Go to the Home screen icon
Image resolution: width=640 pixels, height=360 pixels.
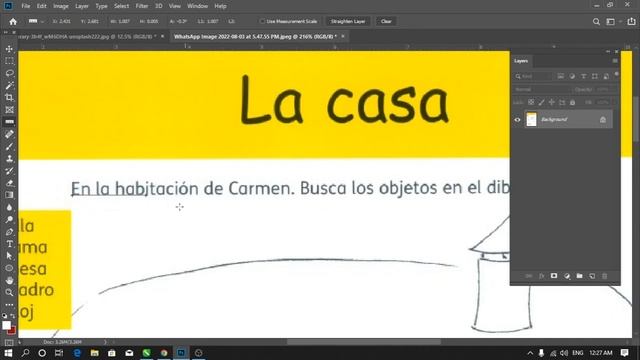(13, 22)
